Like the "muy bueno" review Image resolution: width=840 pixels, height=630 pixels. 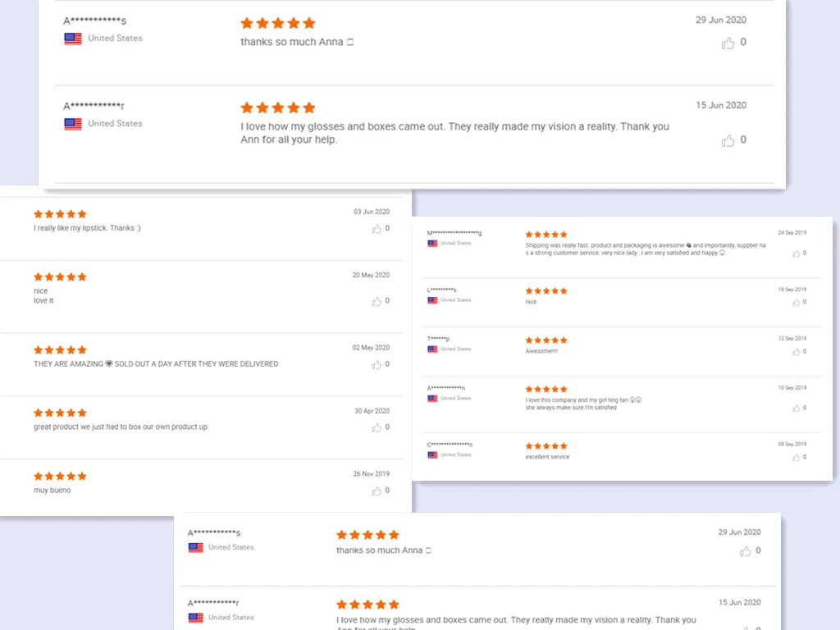pyautogui.click(x=377, y=491)
